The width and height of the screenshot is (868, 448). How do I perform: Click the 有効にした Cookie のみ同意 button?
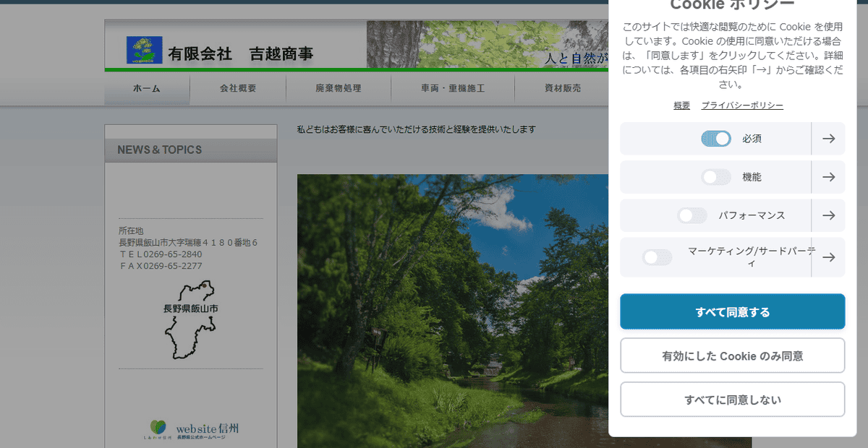pyautogui.click(x=732, y=355)
